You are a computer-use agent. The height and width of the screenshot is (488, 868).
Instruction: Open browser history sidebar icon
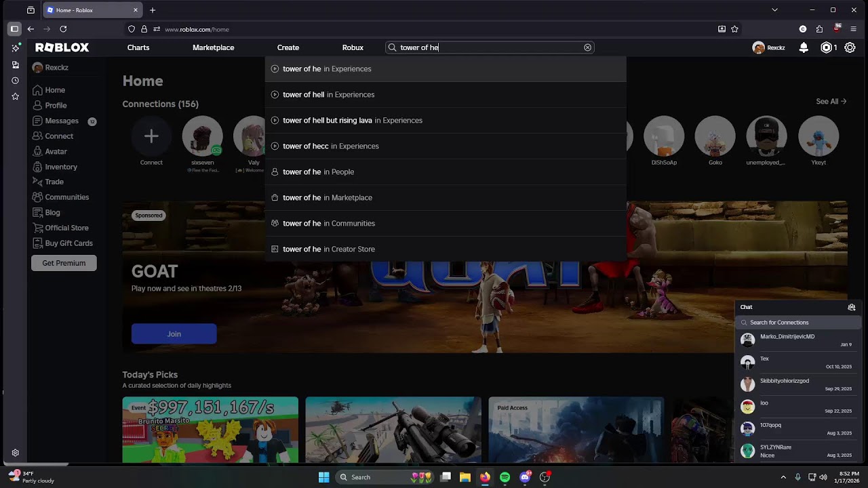pos(15,81)
